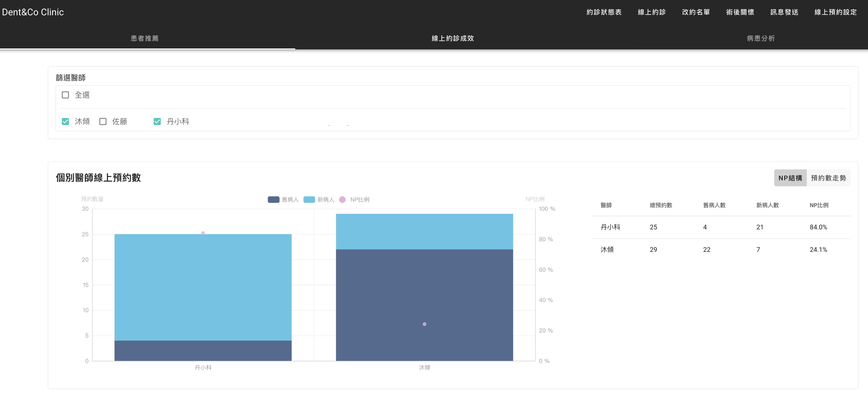Open 約診狀態表 in top navigation

pos(604,12)
